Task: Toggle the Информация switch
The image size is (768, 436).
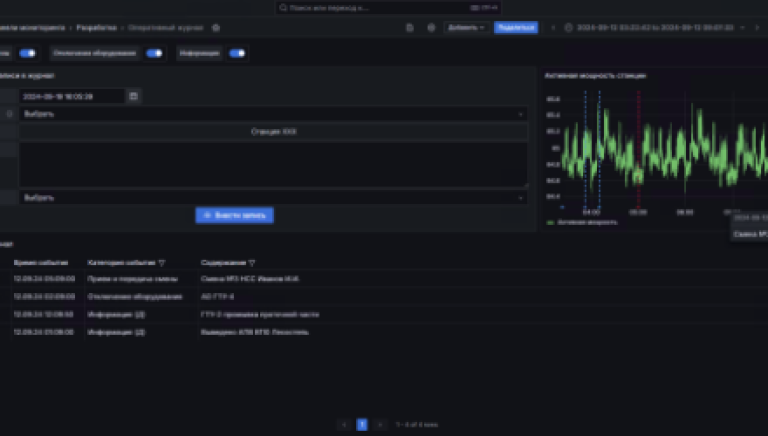Action: [x=237, y=53]
